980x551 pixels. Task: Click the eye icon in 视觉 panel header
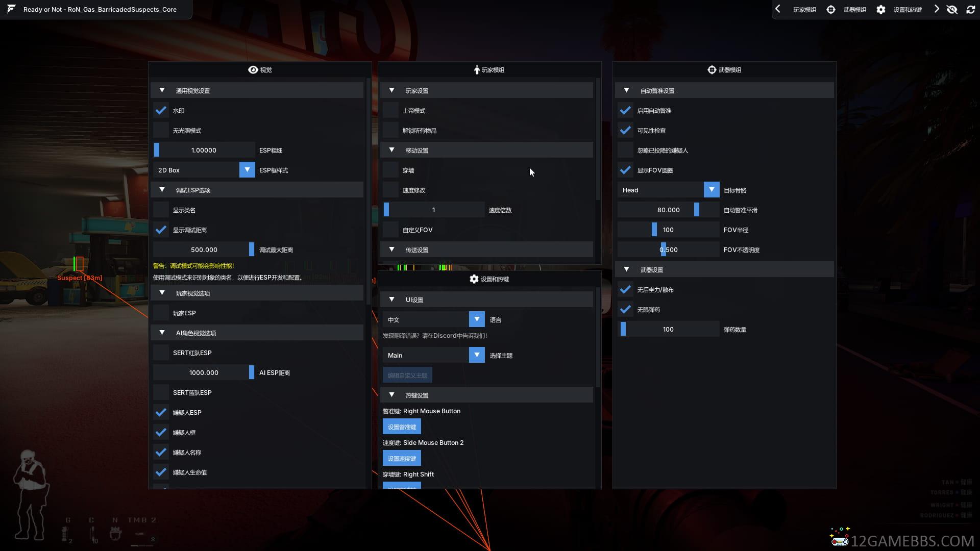(x=253, y=69)
